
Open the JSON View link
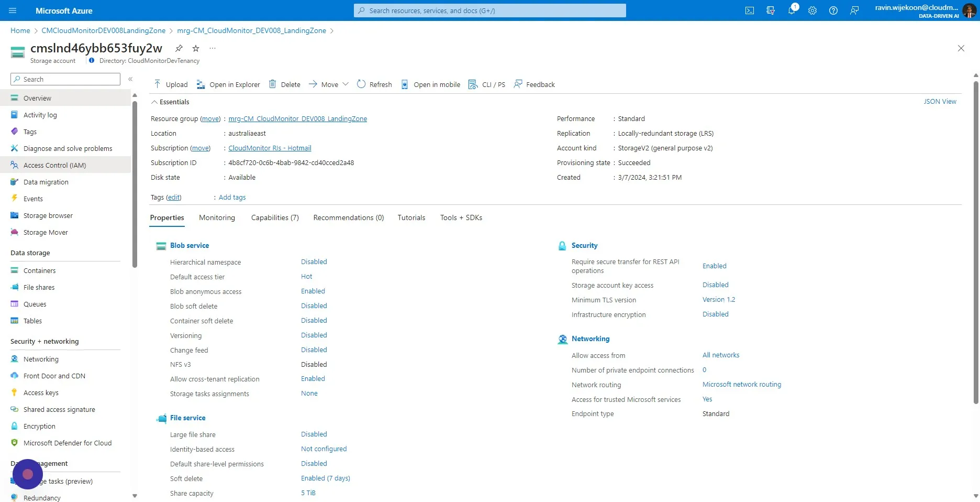(940, 102)
